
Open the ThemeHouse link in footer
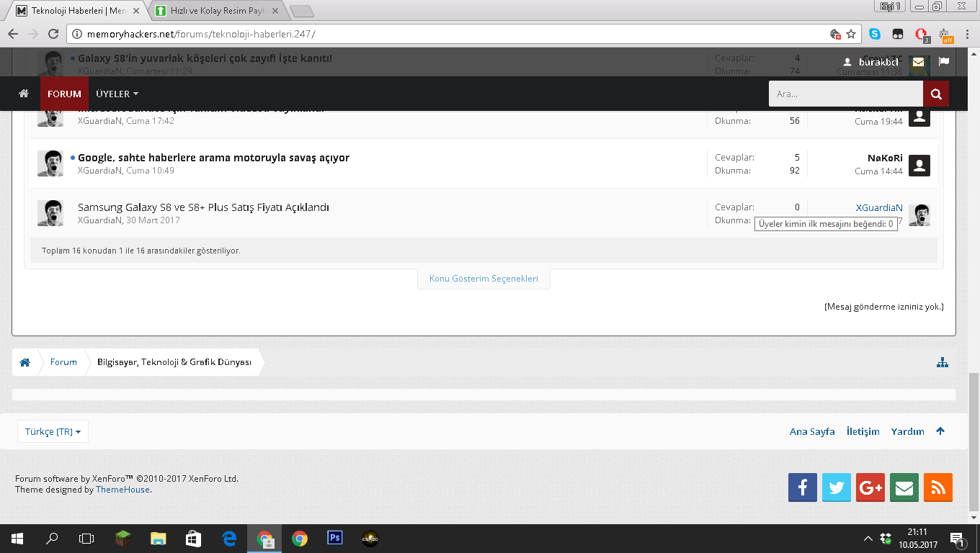click(122, 490)
